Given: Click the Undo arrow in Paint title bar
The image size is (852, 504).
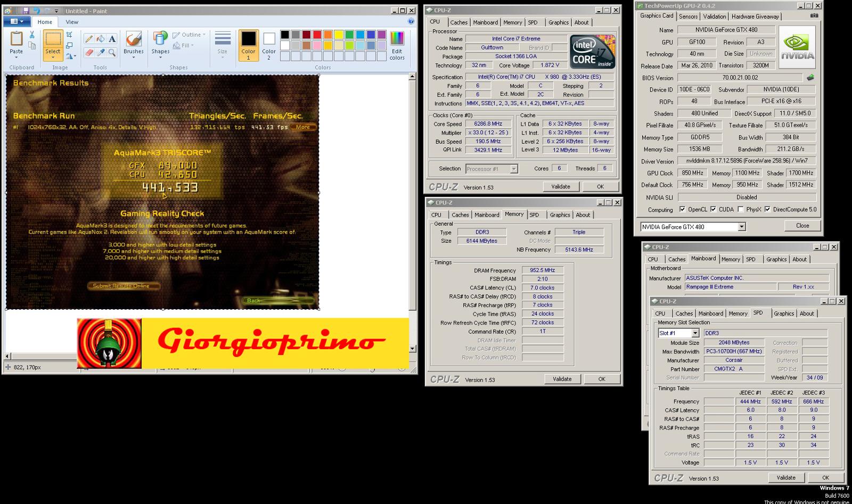Looking at the screenshot, I should [x=36, y=11].
